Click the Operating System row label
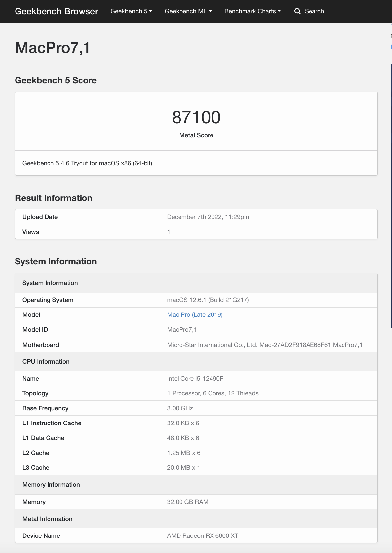Image resolution: width=392 pixels, height=553 pixels. 48,300
